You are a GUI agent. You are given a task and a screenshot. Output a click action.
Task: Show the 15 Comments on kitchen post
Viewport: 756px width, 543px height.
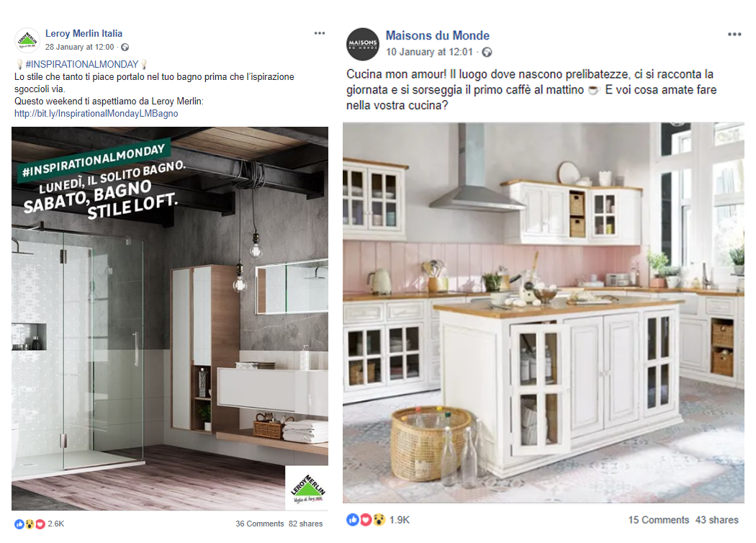[x=658, y=520]
